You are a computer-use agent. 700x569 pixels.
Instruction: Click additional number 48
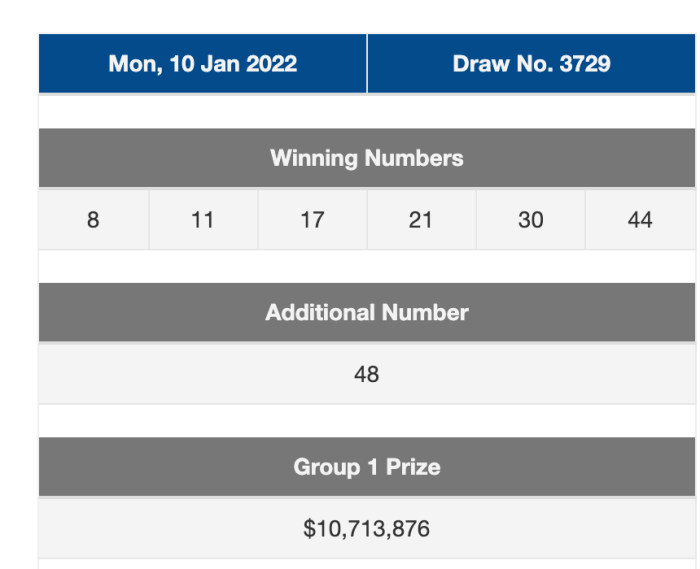click(367, 374)
